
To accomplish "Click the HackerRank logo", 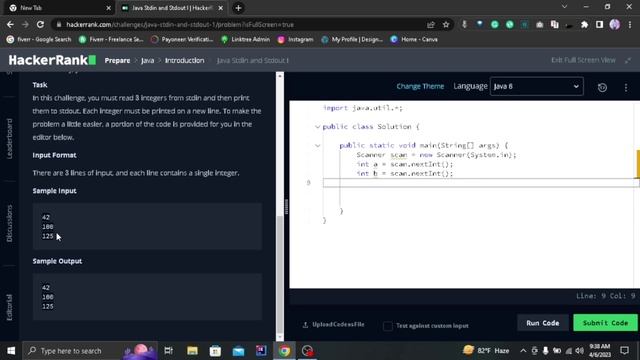I will point(52,60).
